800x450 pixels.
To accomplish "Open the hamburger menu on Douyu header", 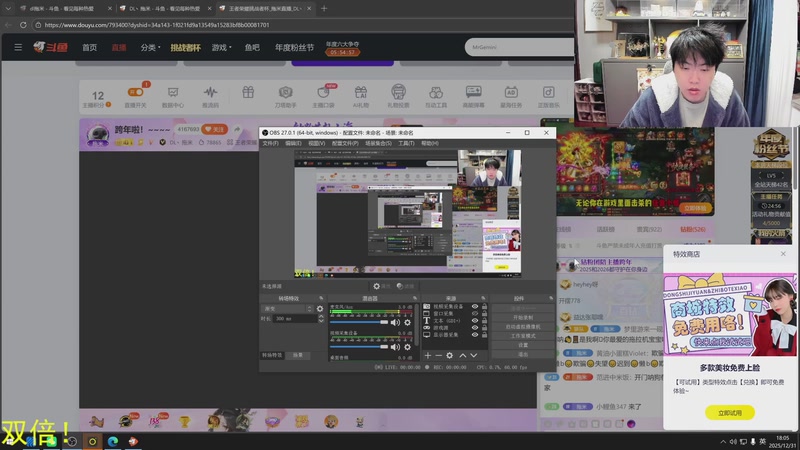I will [18, 47].
